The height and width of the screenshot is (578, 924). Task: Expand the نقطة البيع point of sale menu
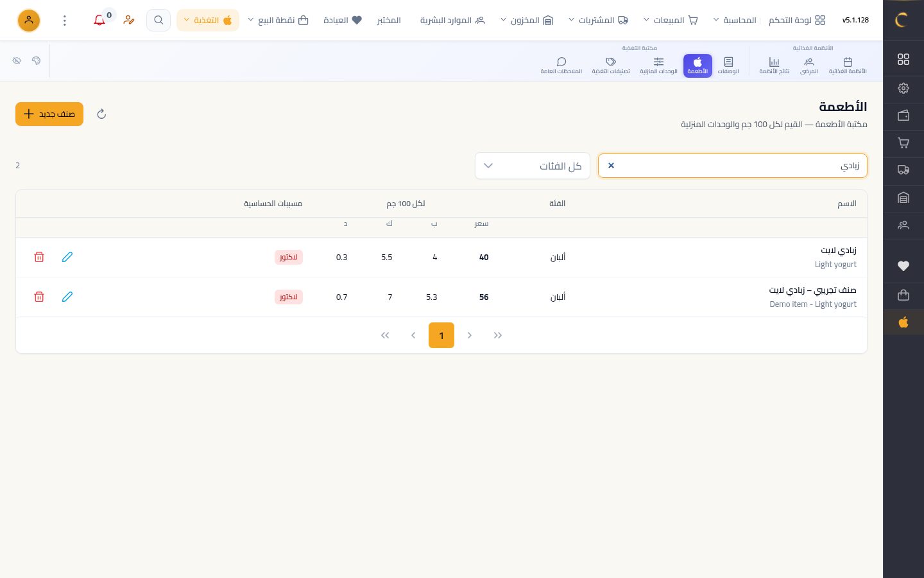[278, 21]
